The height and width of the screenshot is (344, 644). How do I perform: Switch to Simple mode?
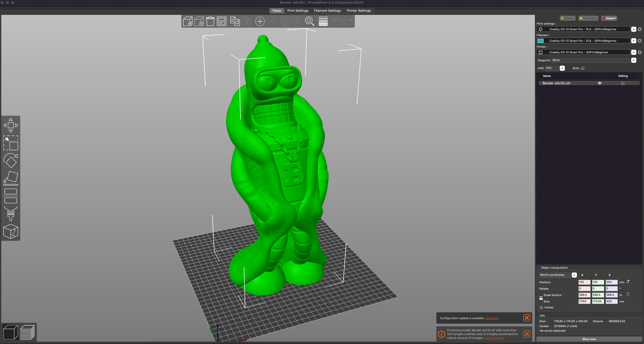pyautogui.click(x=568, y=18)
